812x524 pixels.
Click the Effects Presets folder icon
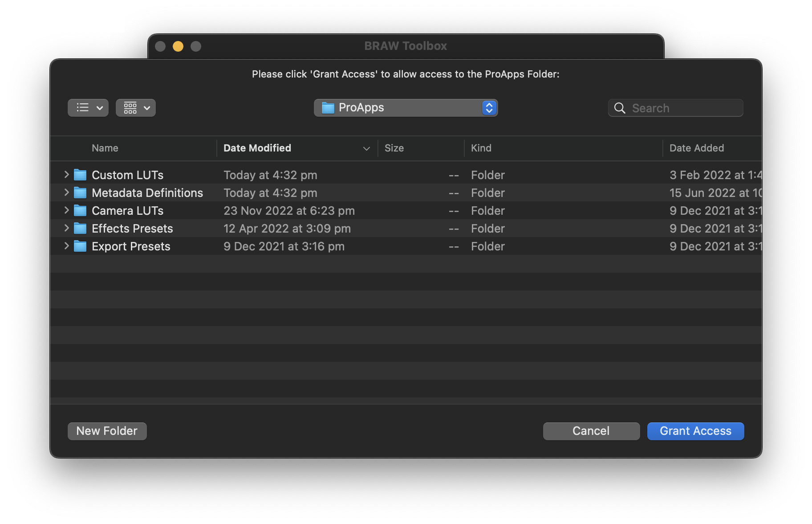coord(80,229)
